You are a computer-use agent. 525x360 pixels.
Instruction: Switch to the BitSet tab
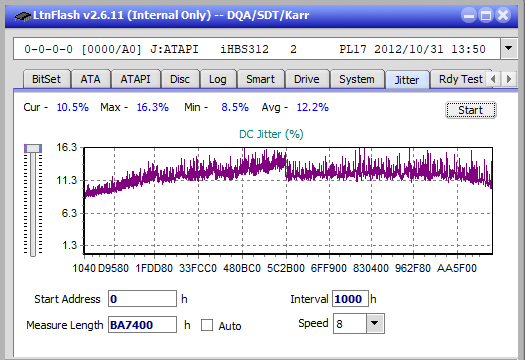pyautogui.click(x=47, y=79)
